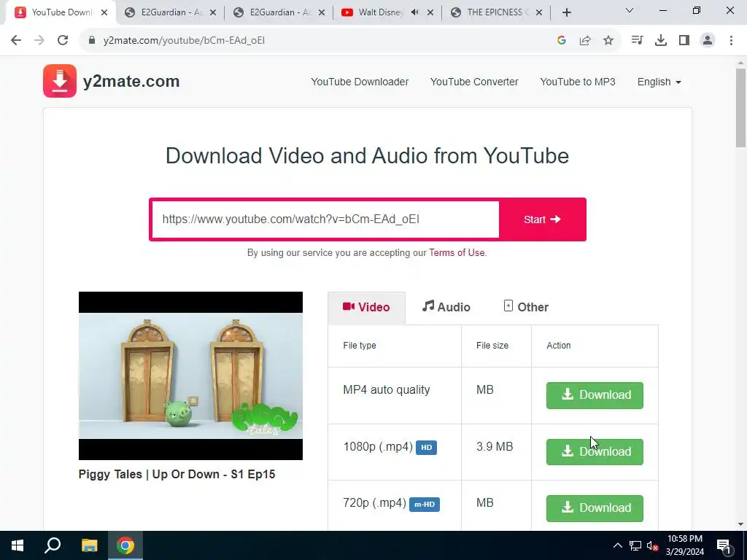747x560 pixels.
Task: Switch to the Audio tab
Action: coord(446,307)
